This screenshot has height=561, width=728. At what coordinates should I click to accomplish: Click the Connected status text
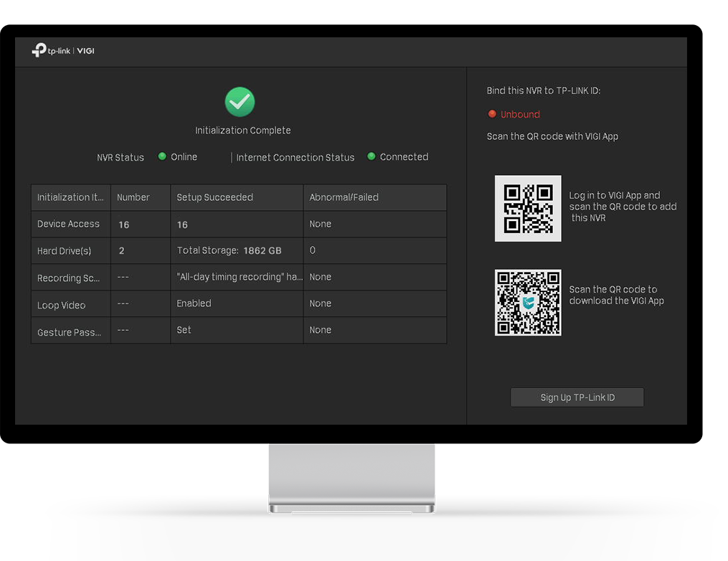point(404,157)
